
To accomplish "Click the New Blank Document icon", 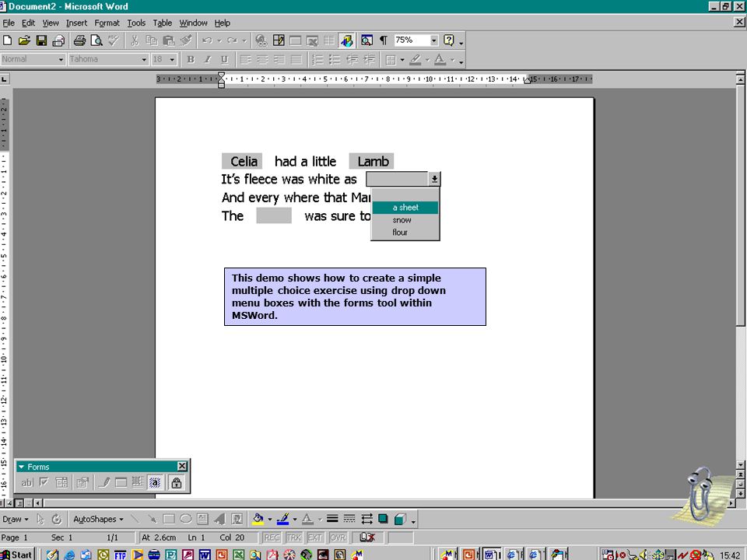I will 8,40.
